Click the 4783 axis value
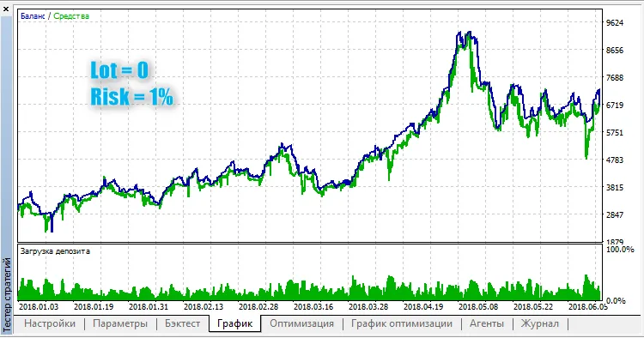 click(x=615, y=160)
